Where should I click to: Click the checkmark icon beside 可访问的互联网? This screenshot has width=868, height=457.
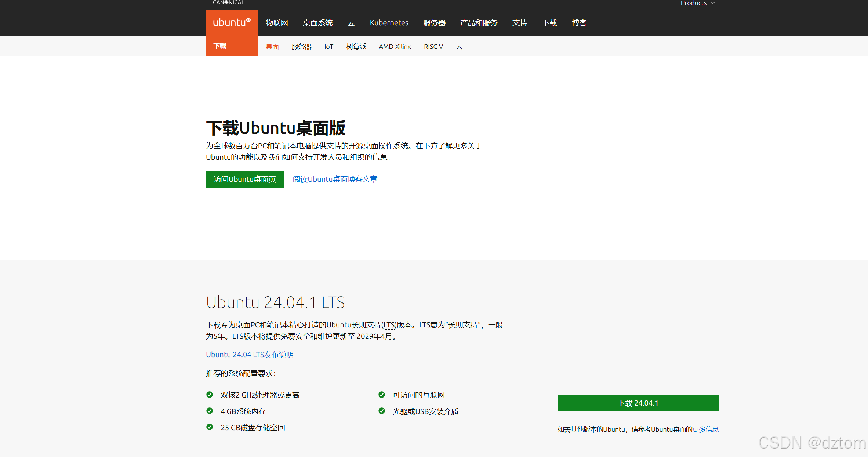pyautogui.click(x=382, y=395)
